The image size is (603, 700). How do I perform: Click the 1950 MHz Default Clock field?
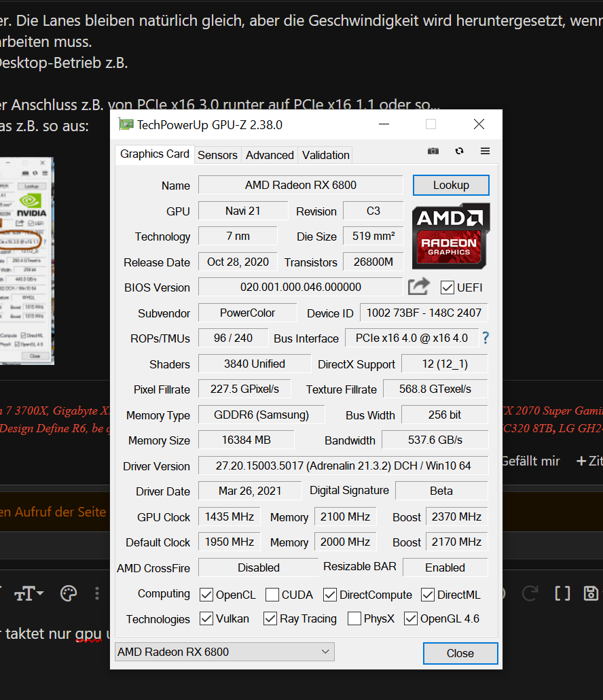(x=230, y=542)
